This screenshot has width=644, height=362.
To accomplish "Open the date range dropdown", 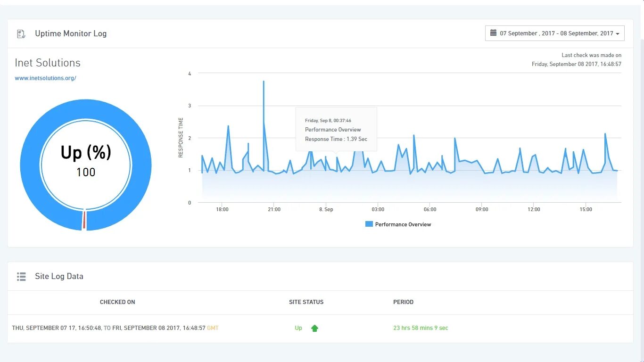I will point(555,33).
